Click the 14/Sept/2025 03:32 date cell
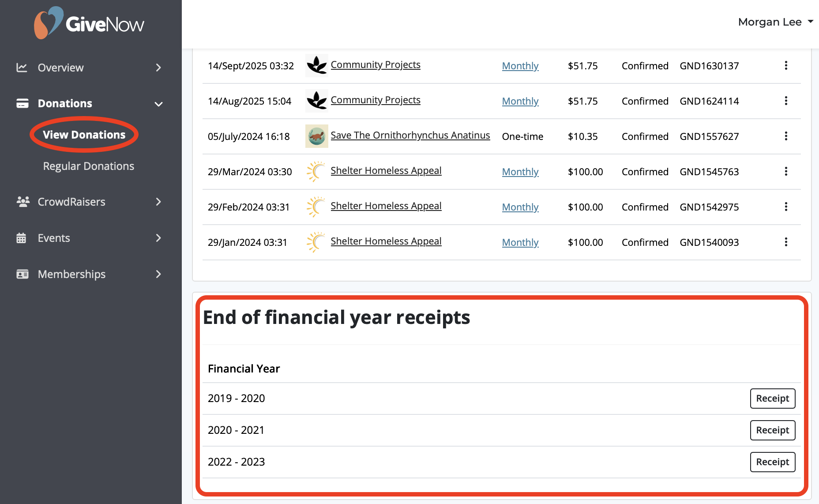 point(251,66)
